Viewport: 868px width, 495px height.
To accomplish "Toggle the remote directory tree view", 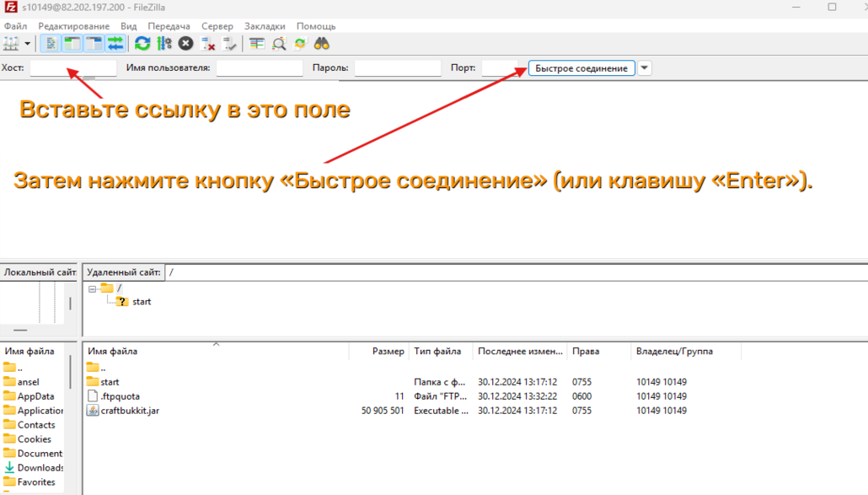I will (x=94, y=43).
